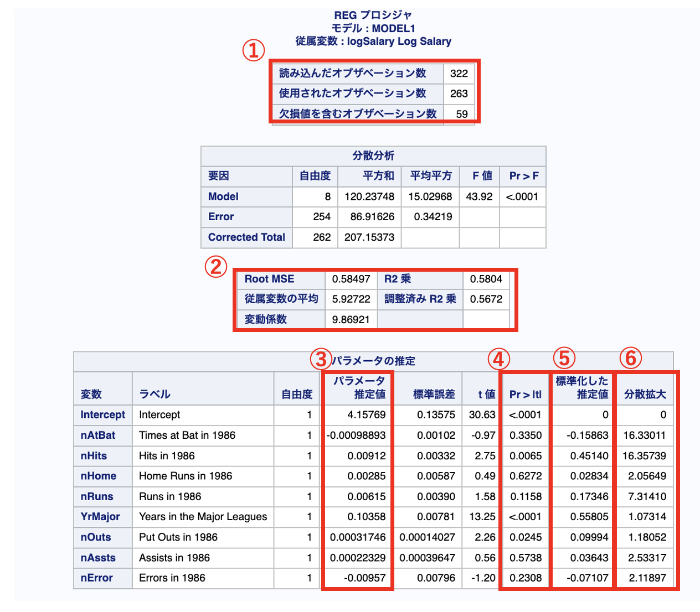The height and width of the screenshot is (612, 700).
Task: Select the nError variable link
Action: [x=98, y=578]
